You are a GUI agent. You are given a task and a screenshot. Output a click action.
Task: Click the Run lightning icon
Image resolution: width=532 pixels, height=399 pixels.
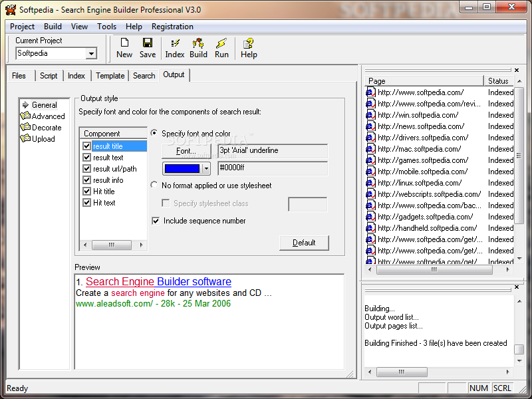(221, 43)
